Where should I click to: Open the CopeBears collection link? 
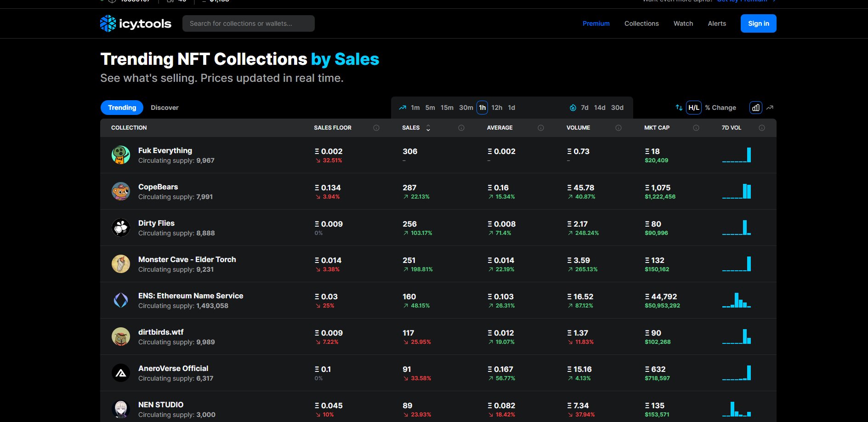point(158,187)
